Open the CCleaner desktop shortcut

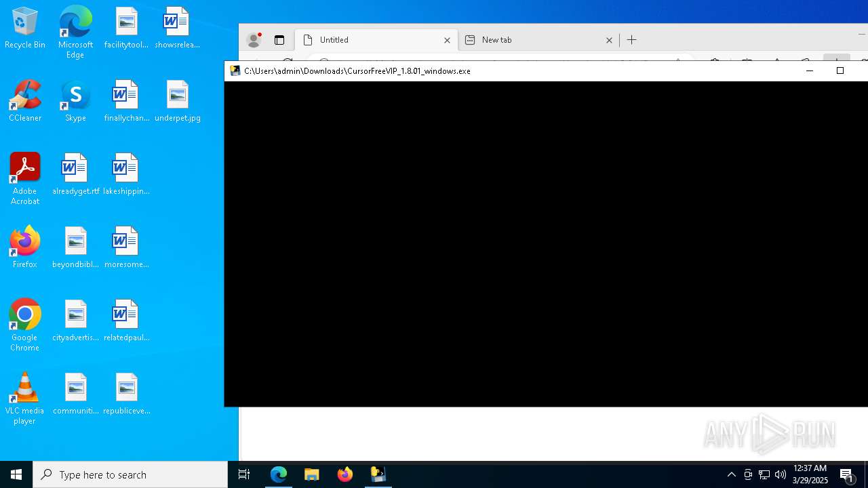(25, 102)
